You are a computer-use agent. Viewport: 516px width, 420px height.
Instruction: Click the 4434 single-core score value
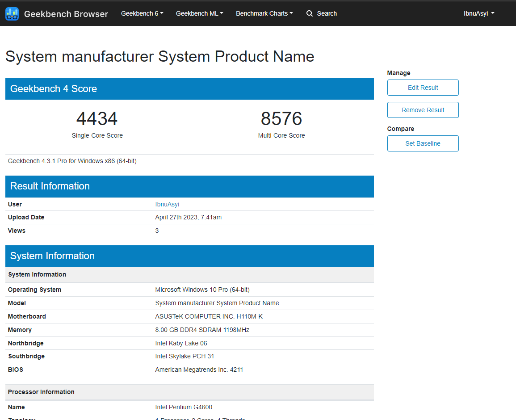pyautogui.click(x=97, y=118)
